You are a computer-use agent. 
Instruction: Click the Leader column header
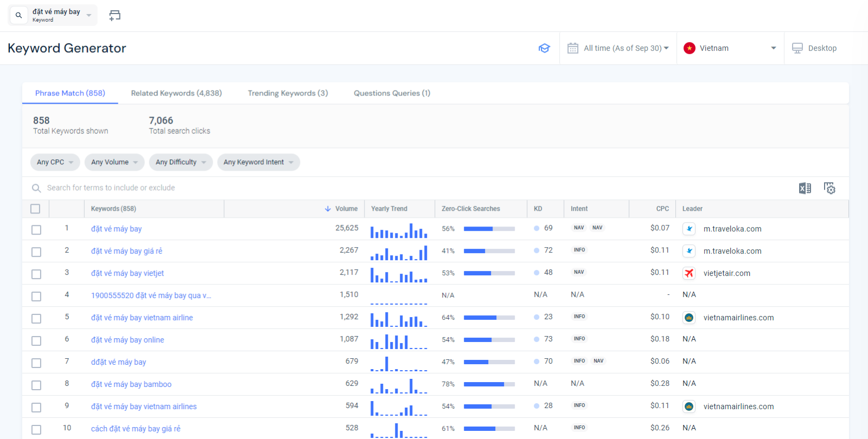click(x=692, y=209)
